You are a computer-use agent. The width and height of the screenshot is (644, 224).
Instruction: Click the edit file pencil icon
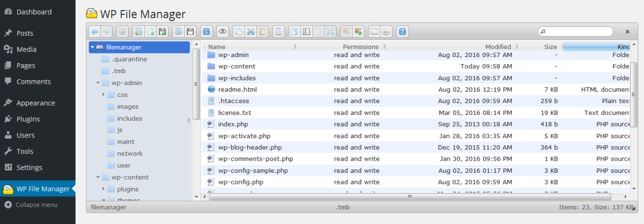(318, 31)
